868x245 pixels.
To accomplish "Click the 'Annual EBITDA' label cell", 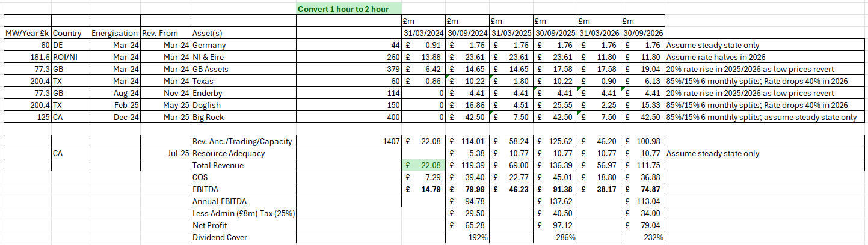I will point(243,201).
